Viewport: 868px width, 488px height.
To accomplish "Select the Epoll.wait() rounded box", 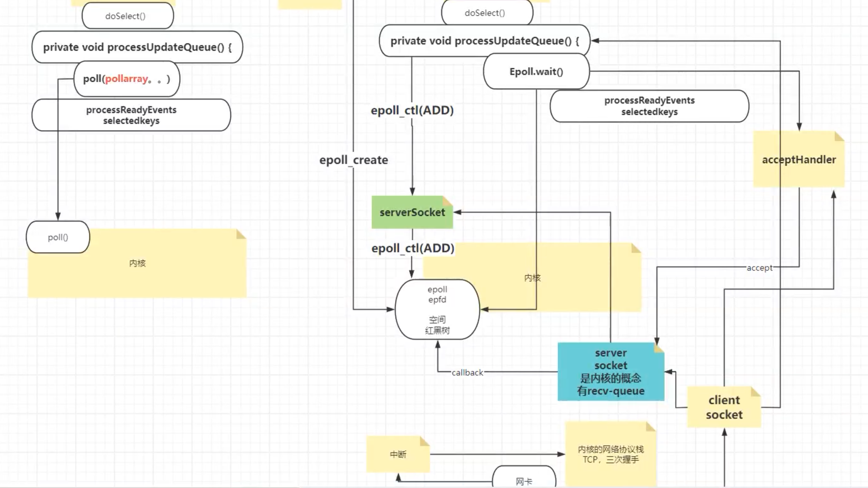I will pyautogui.click(x=536, y=72).
